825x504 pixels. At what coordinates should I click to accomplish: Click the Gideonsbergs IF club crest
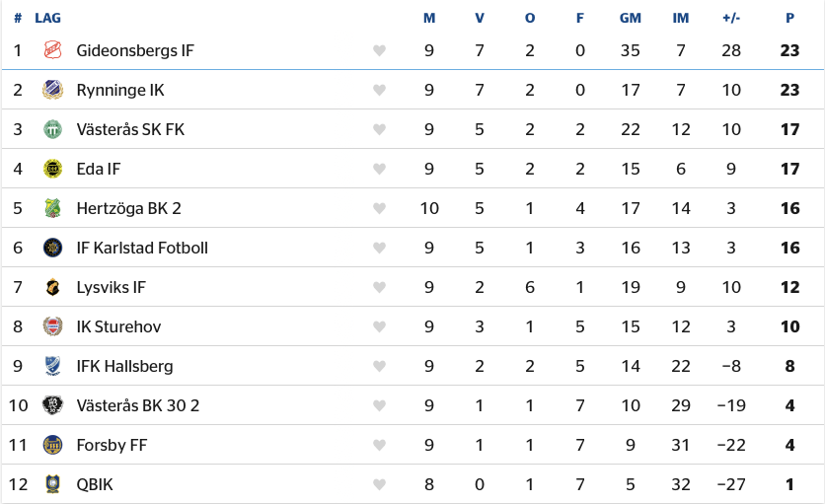[52, 50]
